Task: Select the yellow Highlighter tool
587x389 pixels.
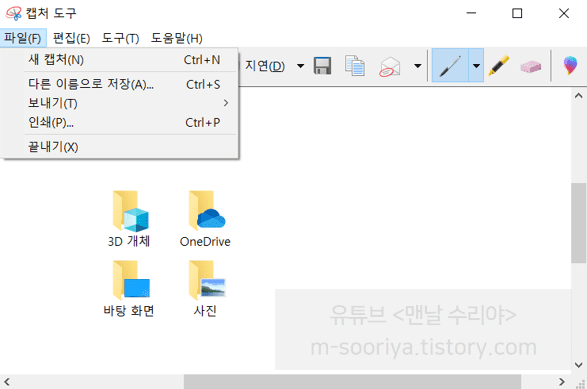Action: point(499,66)
